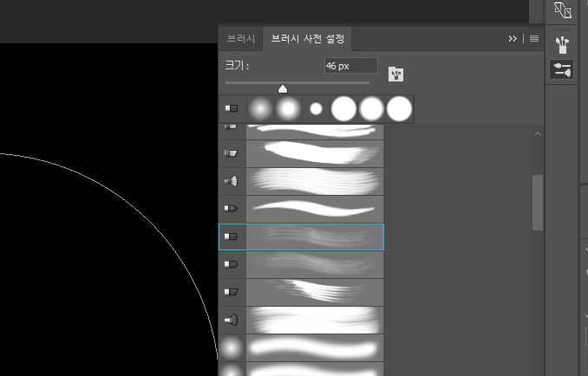Image resolution: width=588 pixels, height=376 pixels.
Task: Click the scroll-up arrow of the brush list
Action: tap(538, 133)
